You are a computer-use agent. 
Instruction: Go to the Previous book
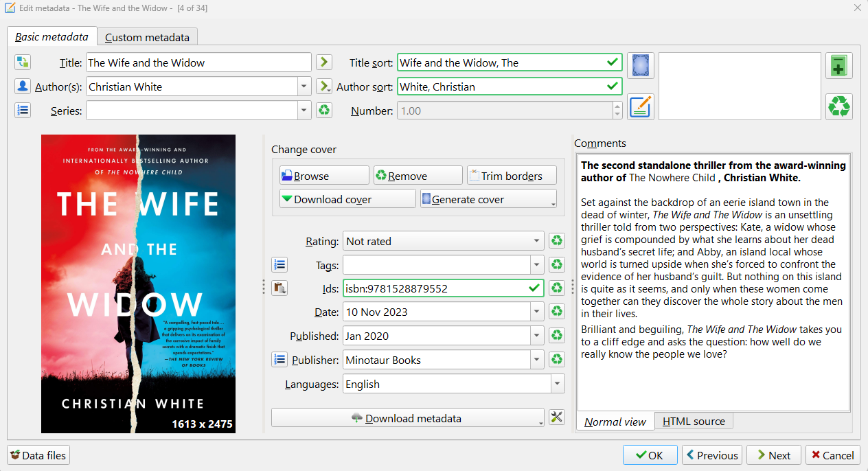[x=711, y=455]
